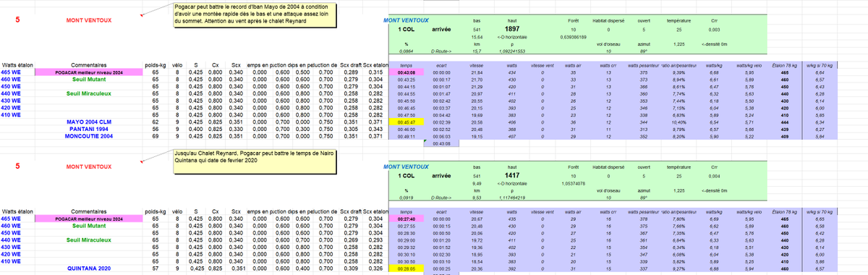Click the Étalon 78 kg value 439
868x275 pixels.
click(x=784, y=130)
